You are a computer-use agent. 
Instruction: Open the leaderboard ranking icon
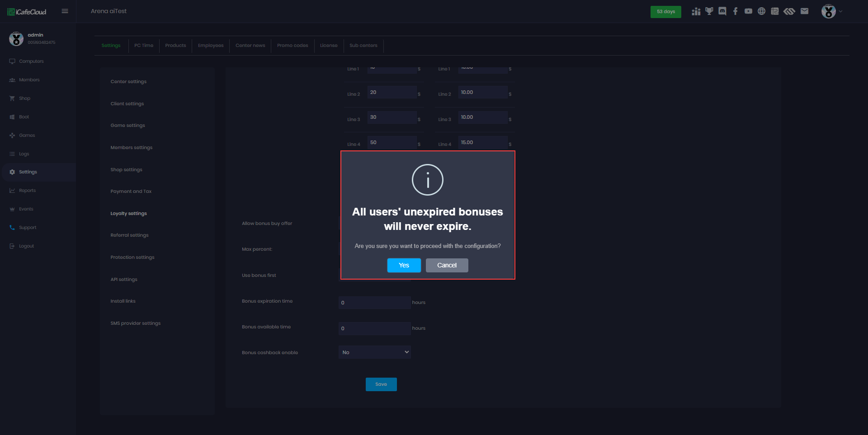coord(696,11)
